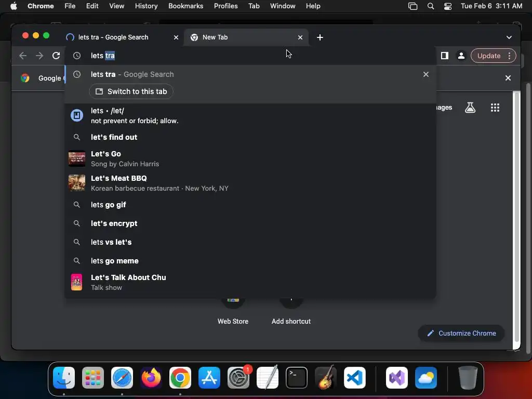
Task: Dismiss the banner with X button
Action: (508, 78)
